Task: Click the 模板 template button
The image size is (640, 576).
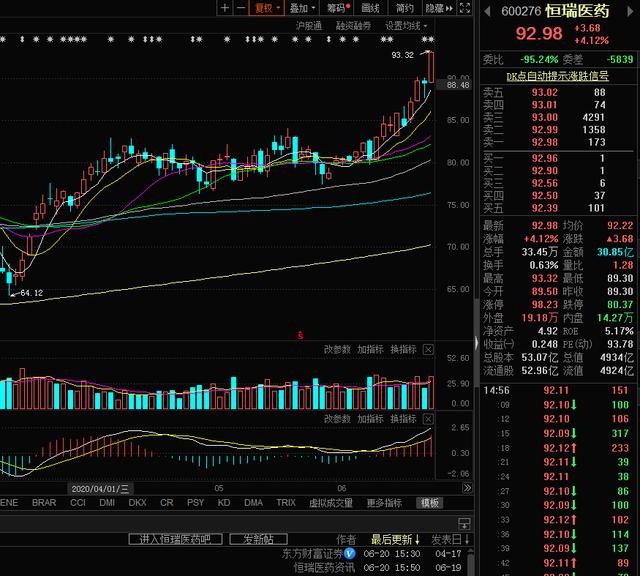Action: 429,503
